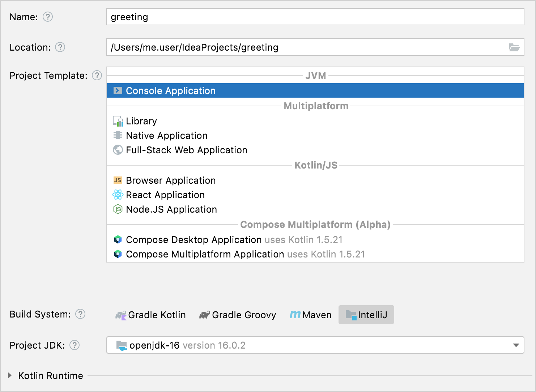Screen dimensions: 536x392
Task: Choose IntelliJ build system
Action: tap(366, 315)
